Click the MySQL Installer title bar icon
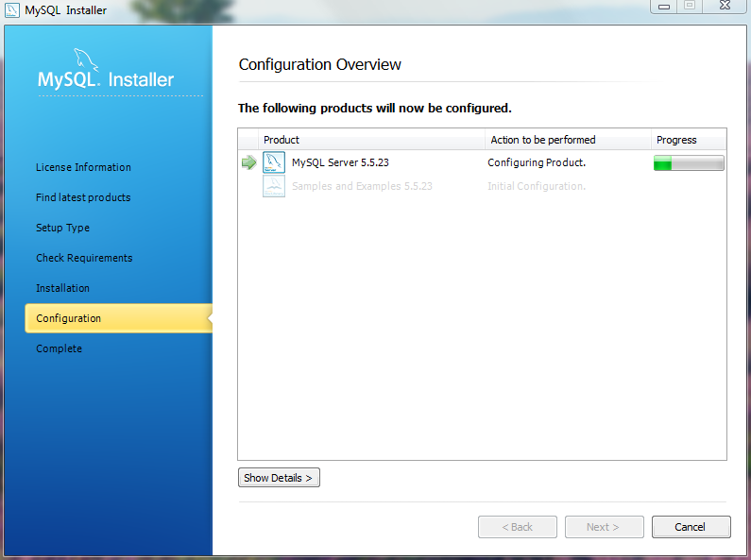The width and height of the screenshot is (751, 560). [12, 9]
